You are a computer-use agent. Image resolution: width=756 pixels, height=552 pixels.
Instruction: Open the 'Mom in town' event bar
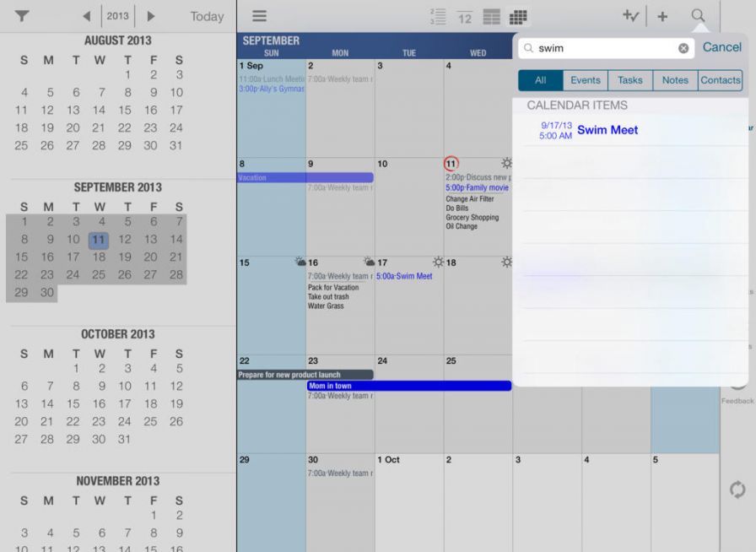tap(409, 386)
